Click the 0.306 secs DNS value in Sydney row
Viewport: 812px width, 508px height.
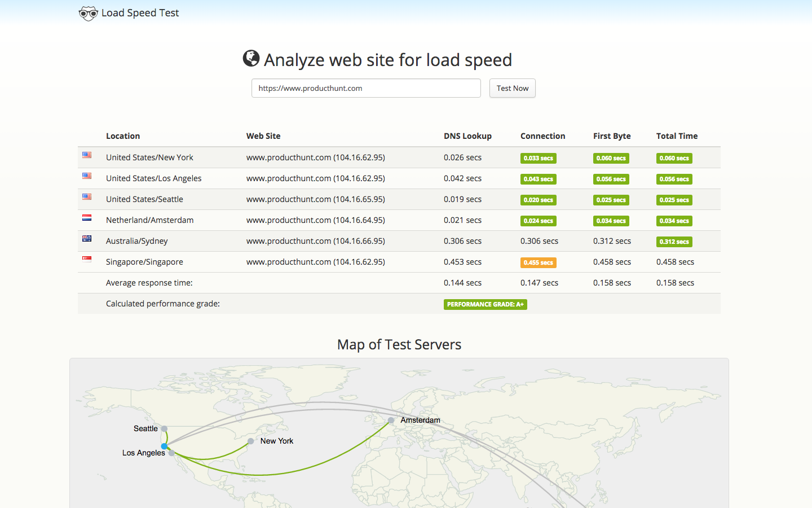(462, 241)
